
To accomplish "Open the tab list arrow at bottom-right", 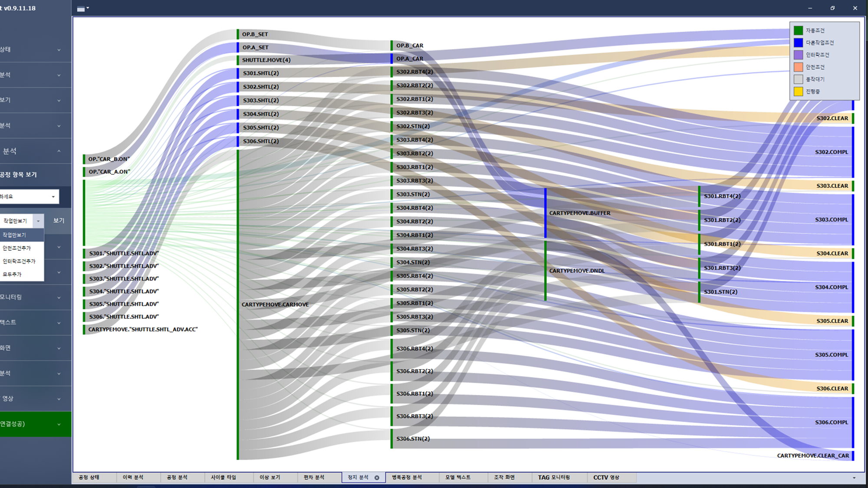I will pos(854,478).
